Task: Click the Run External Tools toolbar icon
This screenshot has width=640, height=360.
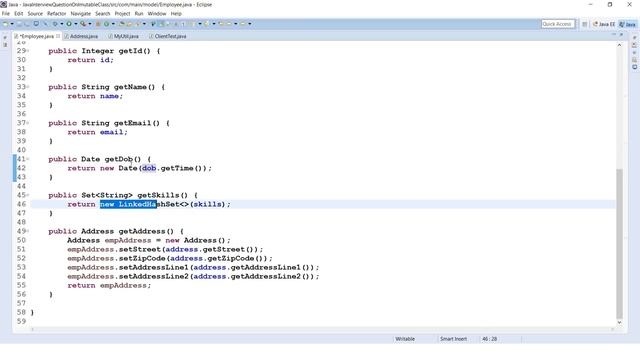Action: point(83,24)
